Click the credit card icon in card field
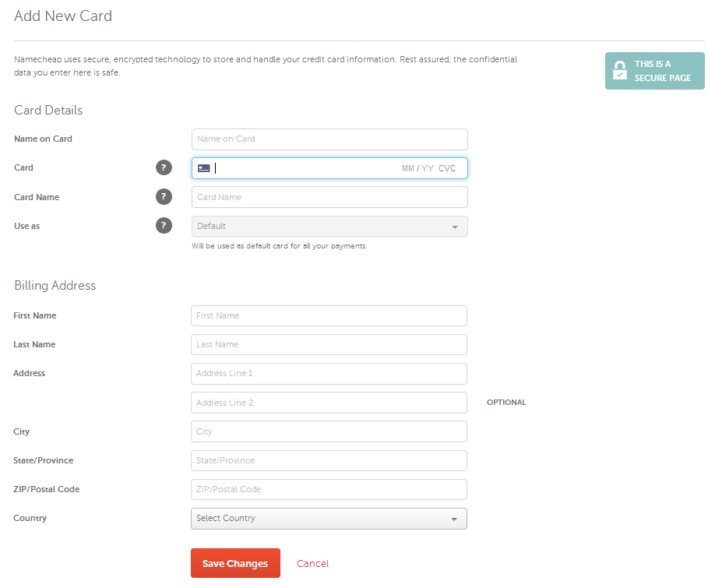Image resolution: width=708 pixels, height=588 pixels. click(204, 168)
